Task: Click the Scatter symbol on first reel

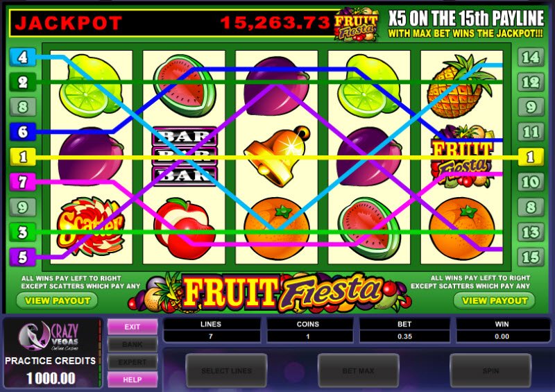Action: (x=90, y=226)
